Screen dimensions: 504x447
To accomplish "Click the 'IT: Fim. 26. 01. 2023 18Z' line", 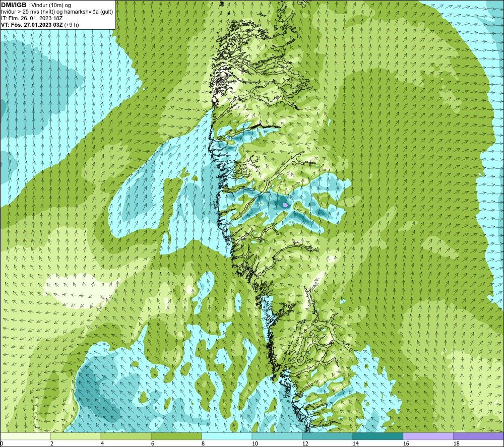I will pos(32,18).
